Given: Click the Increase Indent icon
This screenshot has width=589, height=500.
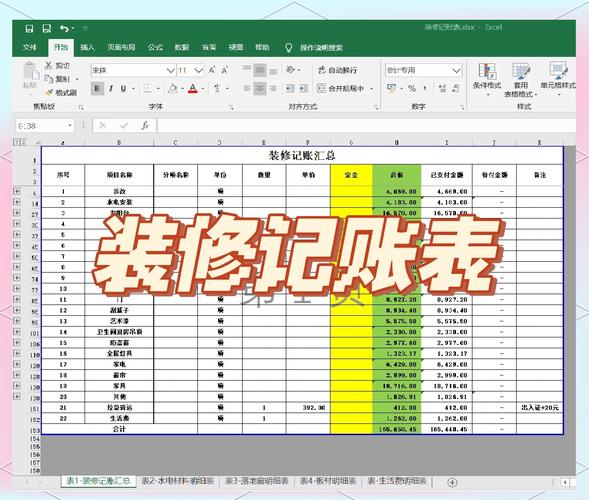Looking at the screenshot, I should 304,89.
